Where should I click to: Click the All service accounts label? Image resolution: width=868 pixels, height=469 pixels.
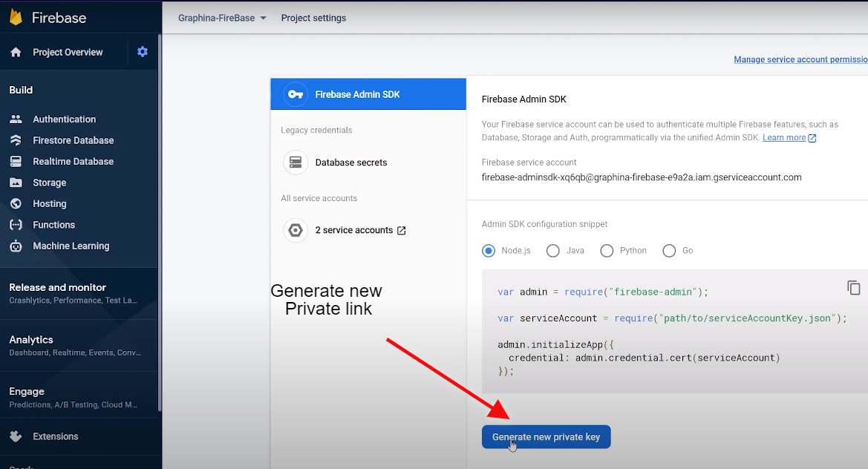tap(319, 198)
